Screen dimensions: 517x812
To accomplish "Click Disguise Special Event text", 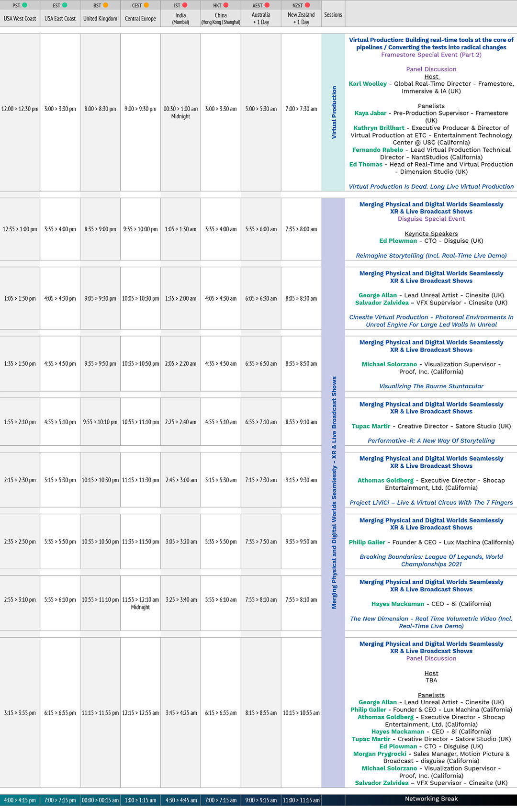I will click(x=431, y=219).
